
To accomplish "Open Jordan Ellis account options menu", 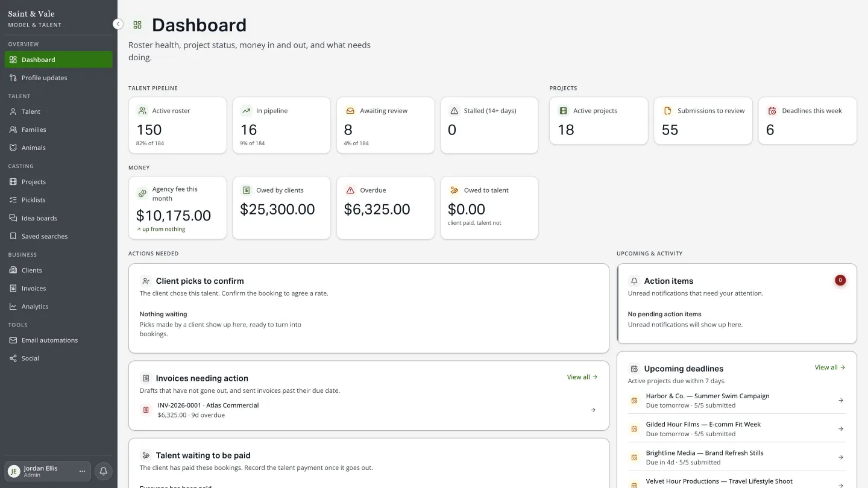I will [83, 471].
